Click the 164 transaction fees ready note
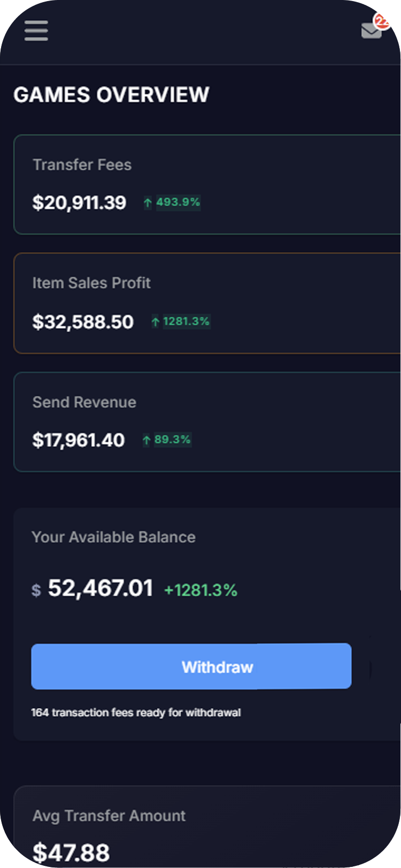401x868 pixels. click(x=136, y=713)
